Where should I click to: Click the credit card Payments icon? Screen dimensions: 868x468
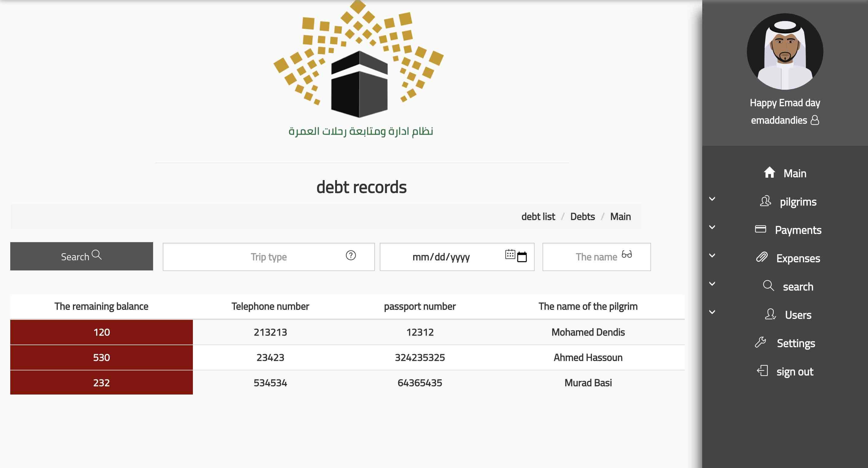tap(760, 229)
